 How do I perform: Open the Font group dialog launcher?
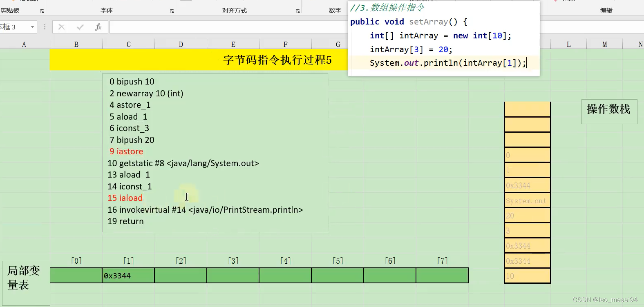click(x=172, y=11)
